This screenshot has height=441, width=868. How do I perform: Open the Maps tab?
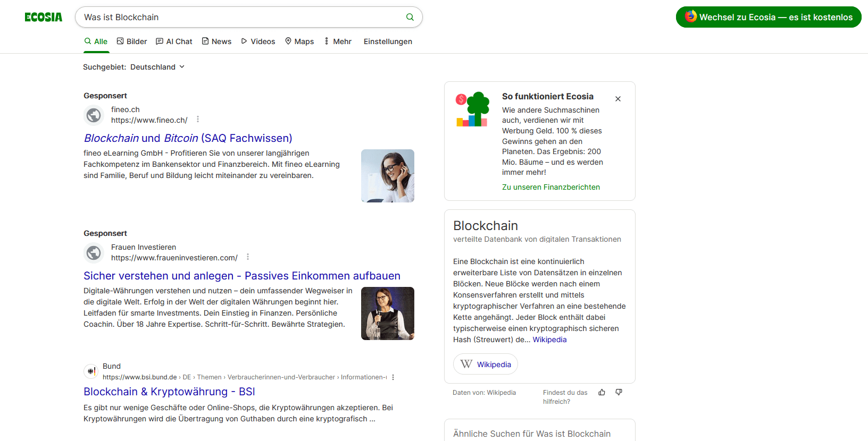[299, 41]
